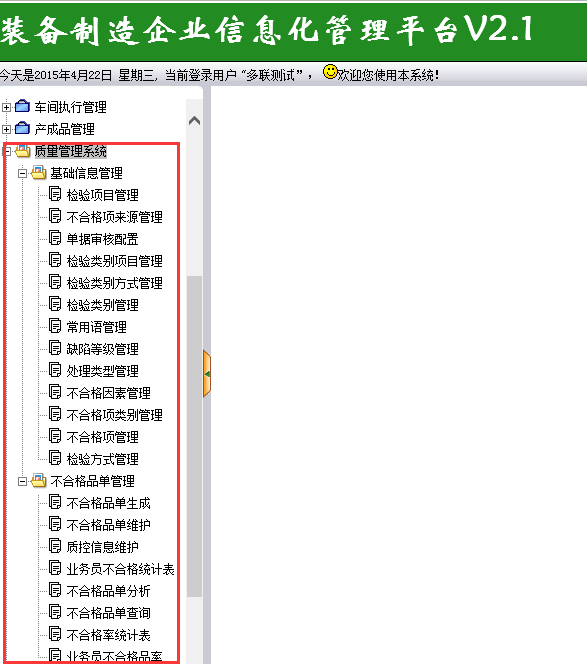Click the yellow smiley face icon
Screen dimensions: 587x664
coord(330,72)
